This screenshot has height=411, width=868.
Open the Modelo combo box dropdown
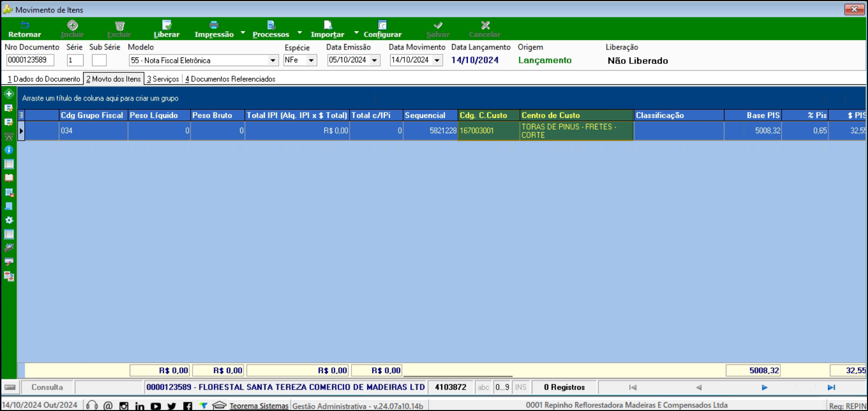point(273,60)
